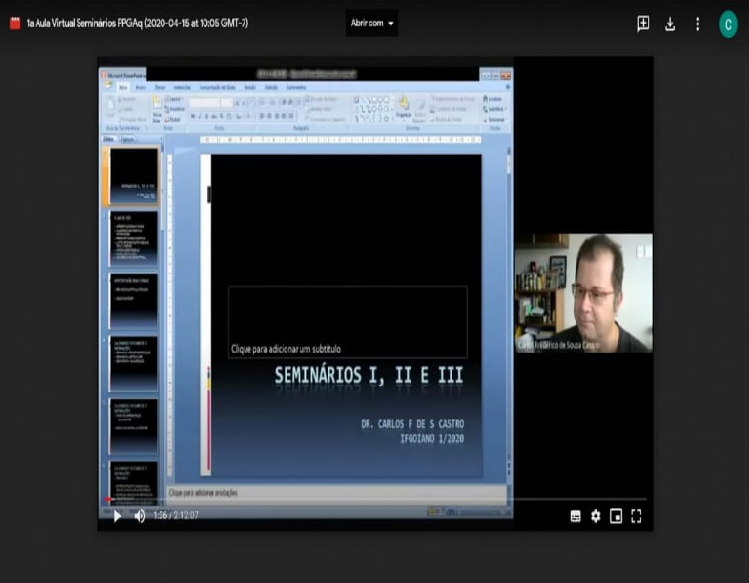The height and width of the screenshot is (583, 749).
Task: Select the first slide thumbnail in the panel
Action: 133,176
